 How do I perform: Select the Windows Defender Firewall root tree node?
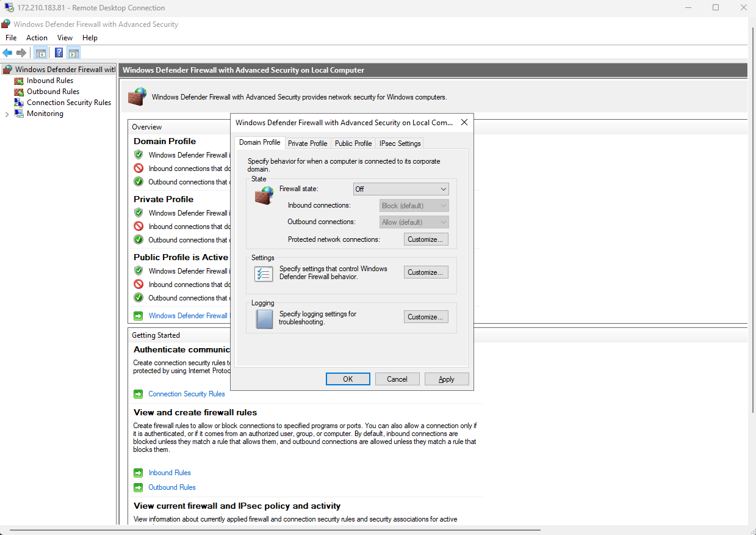click(65, 70)
